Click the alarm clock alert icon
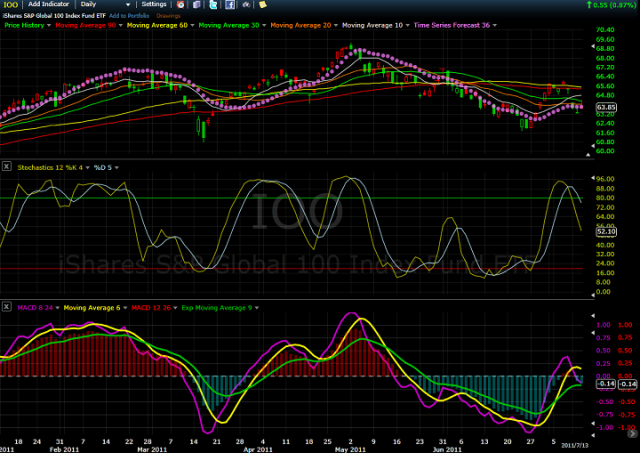This screenshot has width=640, height=453. [x=180, y=4]
